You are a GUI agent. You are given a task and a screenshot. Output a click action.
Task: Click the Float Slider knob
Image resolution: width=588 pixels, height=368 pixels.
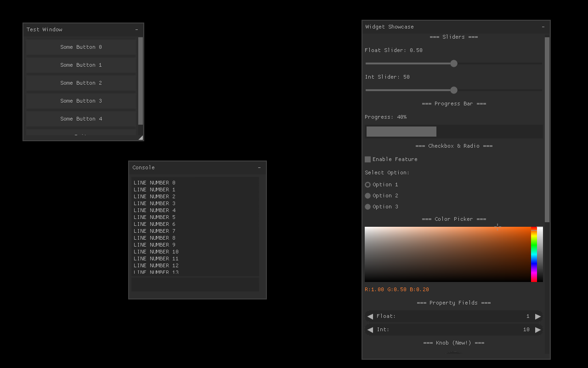point(454,63)
